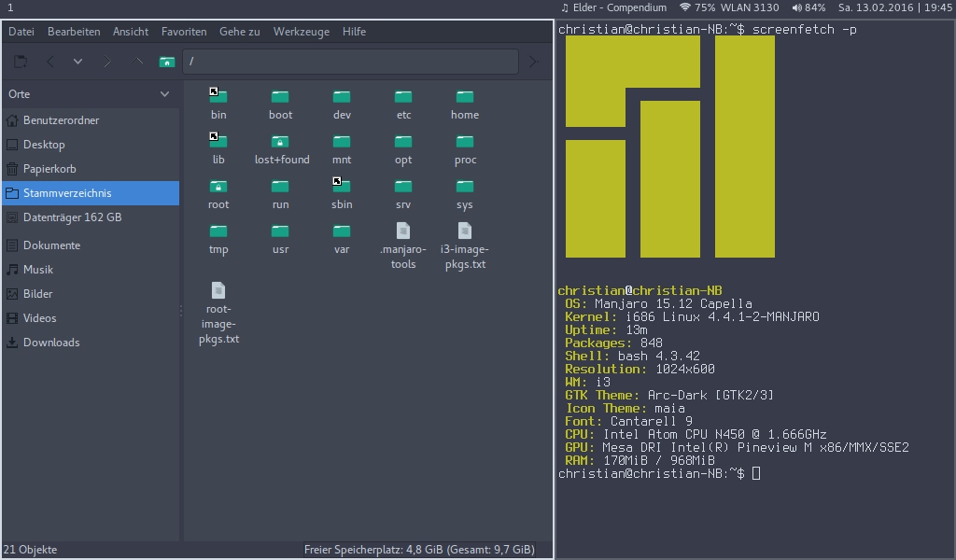Open Dokumente in the sidebar
The width and height of the screenshot is (956, 560).
(x=91, y=245)
